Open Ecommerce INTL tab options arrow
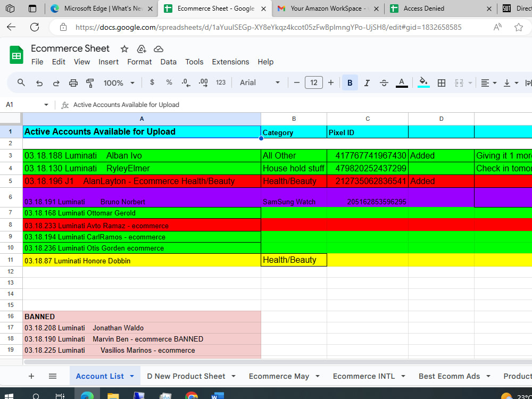The width and height of the screenshot is (532, 399). pyautogui.click(x=403, y=376)
